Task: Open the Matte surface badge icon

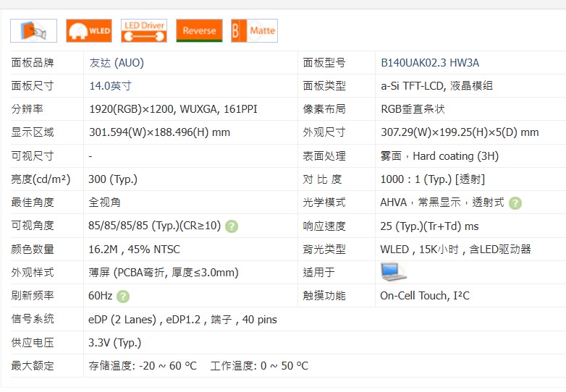Action: (x=254, y=30)
